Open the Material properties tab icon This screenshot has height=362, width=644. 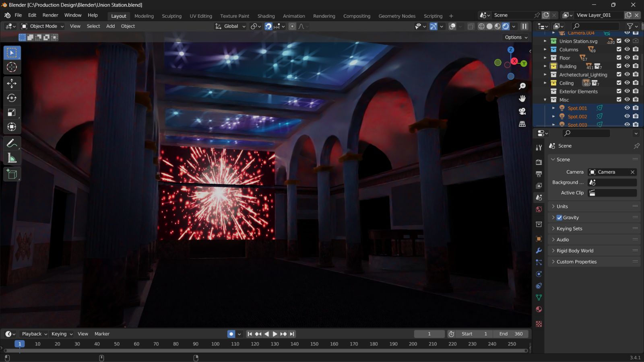point(539,309)
